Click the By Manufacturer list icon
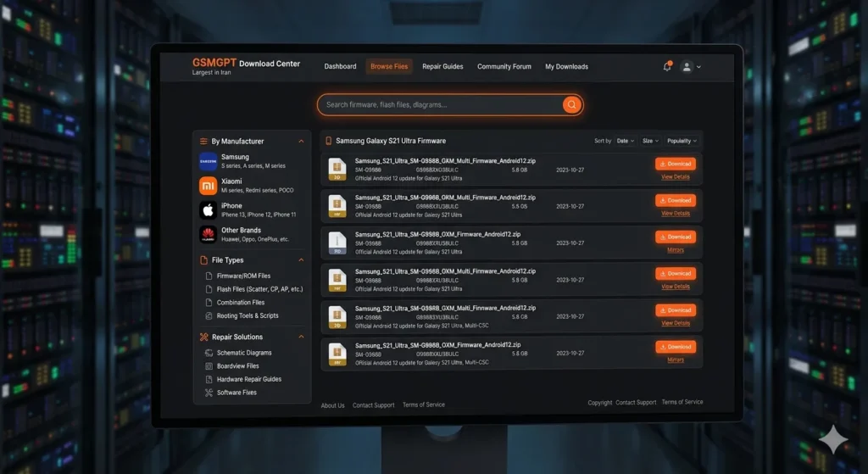The height and width of the screenshot is (474, 868). [x=203, y=142]
